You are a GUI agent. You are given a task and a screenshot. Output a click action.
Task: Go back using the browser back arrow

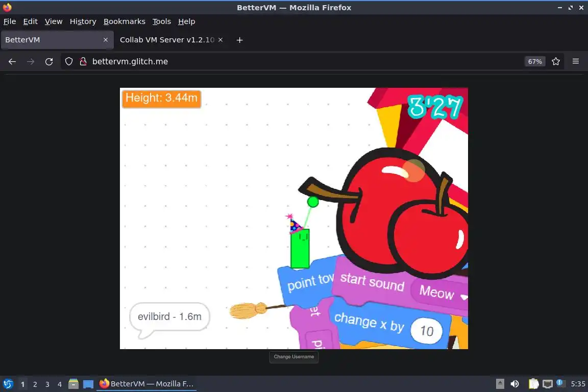12,62
